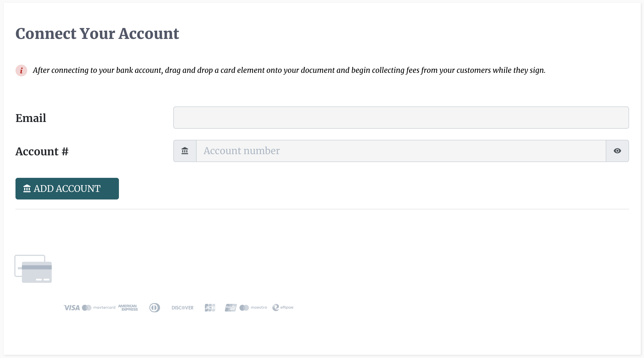
Task: Click the Email input field
Action: (401, 118)
